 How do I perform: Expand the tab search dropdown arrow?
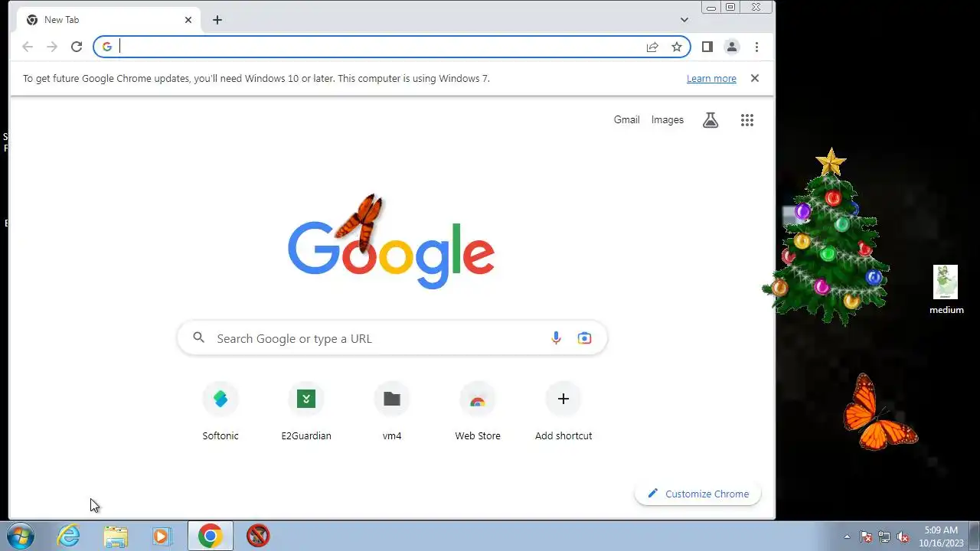pyautogui.click(x=684, y=20)
